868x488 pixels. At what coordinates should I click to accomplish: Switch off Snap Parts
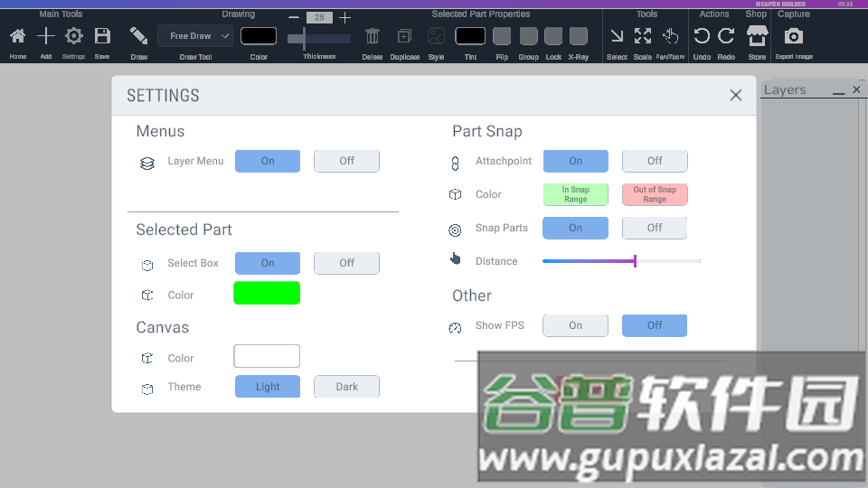655,228
